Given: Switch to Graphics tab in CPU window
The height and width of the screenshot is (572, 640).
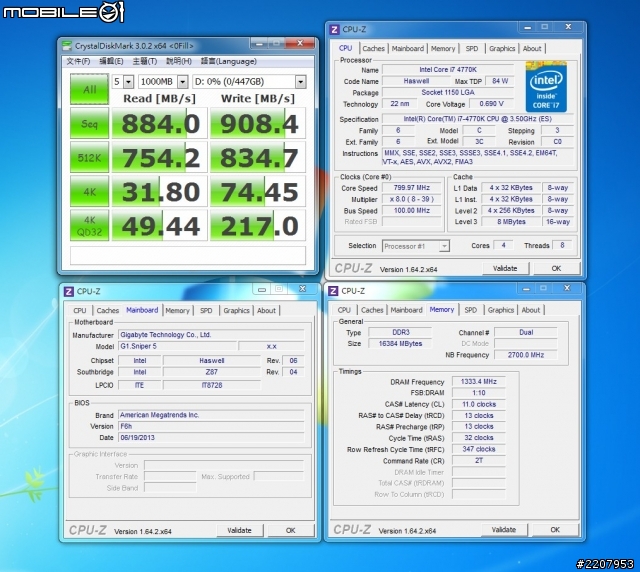Looking at the screenshot, I should click(502, 49).
